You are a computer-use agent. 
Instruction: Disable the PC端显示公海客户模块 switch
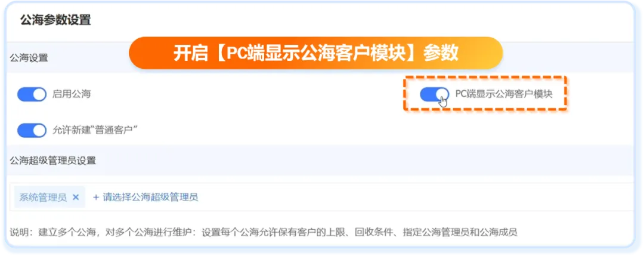pyautogui.click(x=435, y=94)
